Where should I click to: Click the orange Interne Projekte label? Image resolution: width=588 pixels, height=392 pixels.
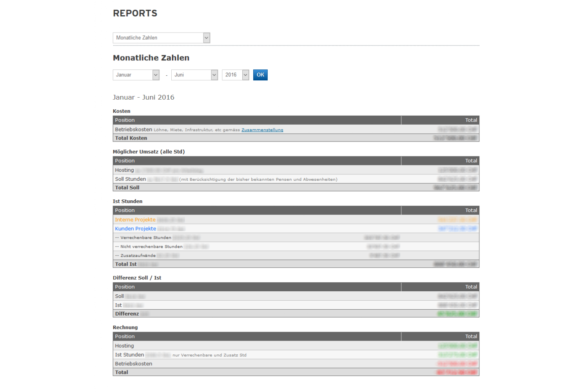click(135, 220)
